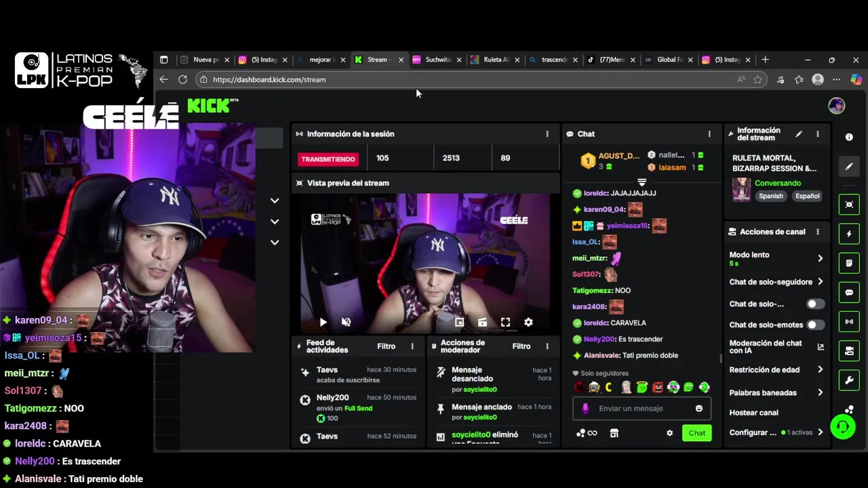Enter fullscreen on stream preview
This screenshot has width=868, height=488.
tap(505, 323)
